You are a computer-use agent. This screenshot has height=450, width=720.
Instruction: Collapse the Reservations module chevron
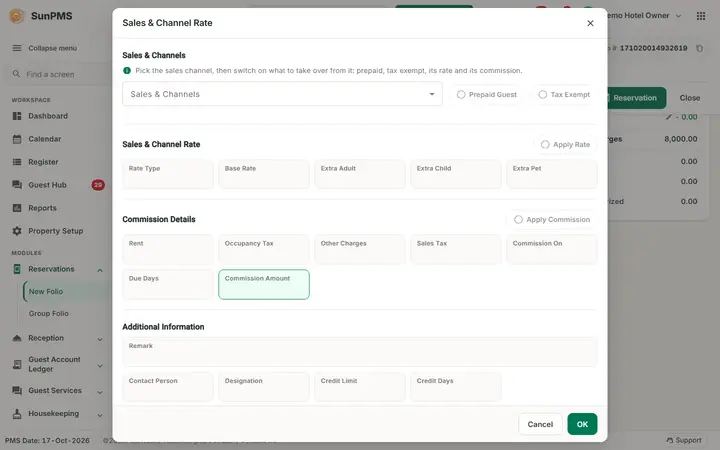click(x=100, y=270)
